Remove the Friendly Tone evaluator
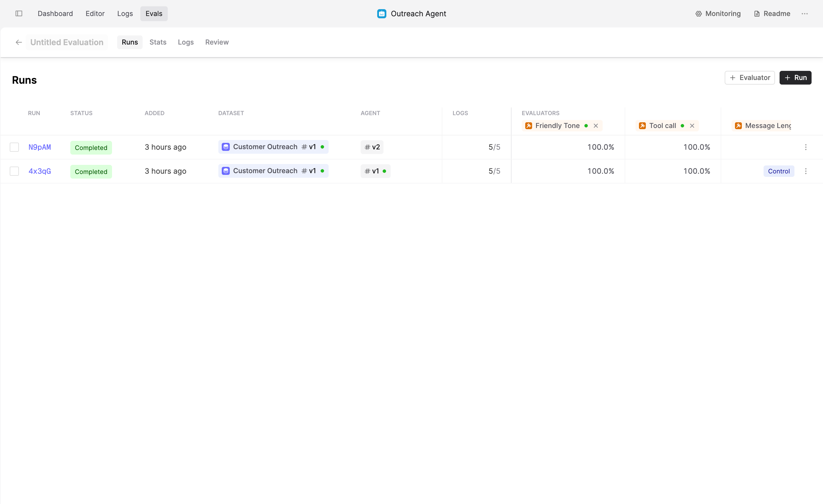 596,126
